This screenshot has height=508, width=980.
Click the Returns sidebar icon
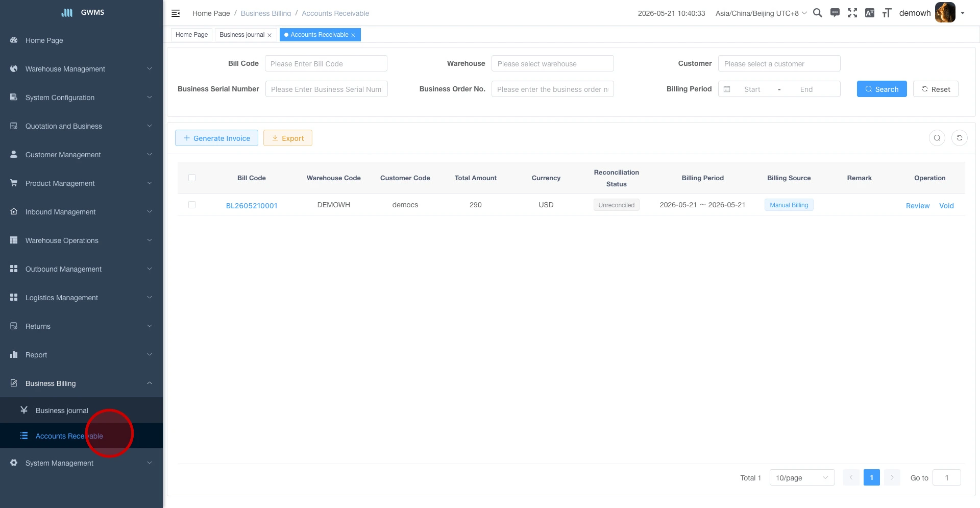14,326
